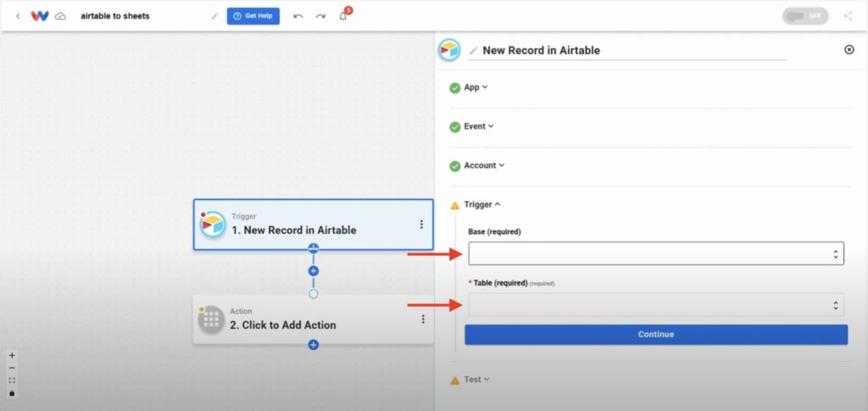Expand the App section
The width and height of the screenshot is (868, 411).
coord(476,87)
